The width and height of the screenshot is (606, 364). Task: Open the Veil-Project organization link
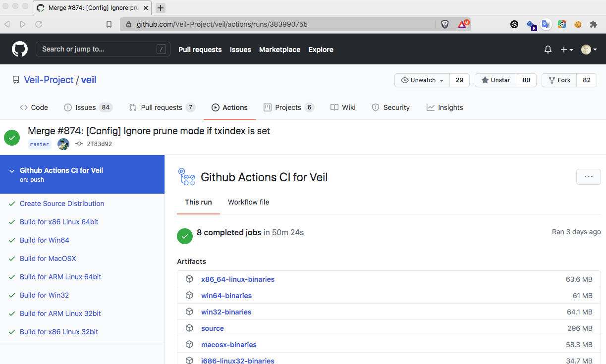point(49,80)
